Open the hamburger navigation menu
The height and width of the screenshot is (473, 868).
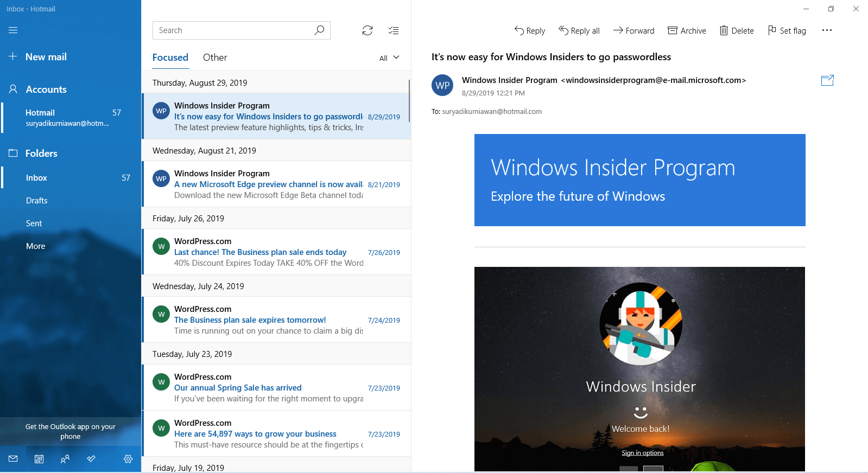coord(13,30)
